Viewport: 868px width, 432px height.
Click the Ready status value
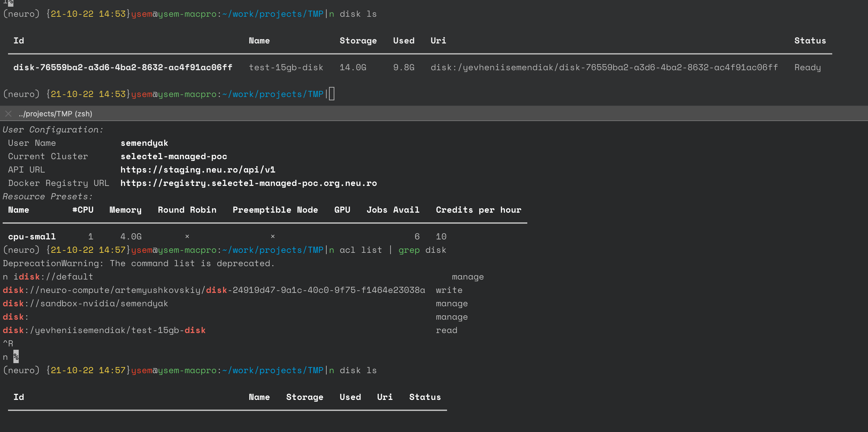tap(807, 68)
